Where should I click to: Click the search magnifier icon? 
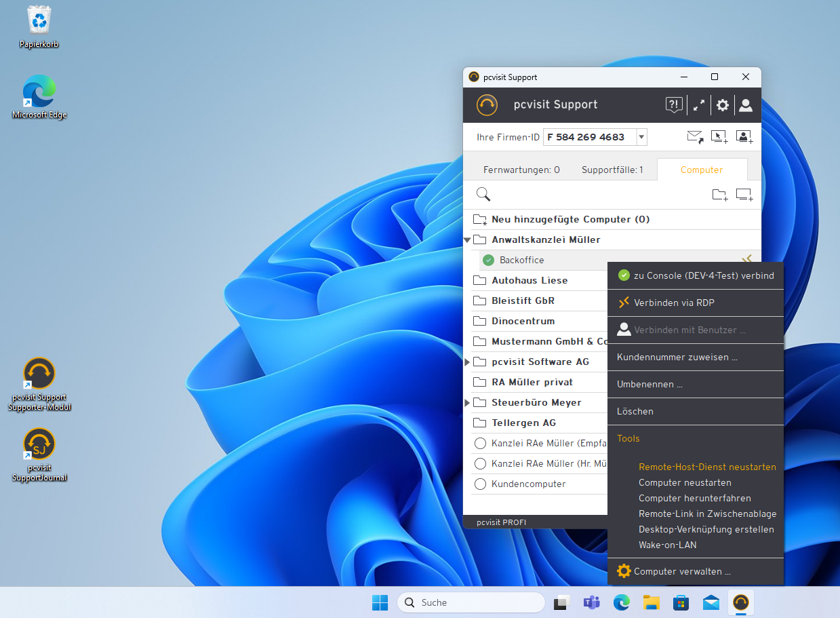tap(483, 195)
